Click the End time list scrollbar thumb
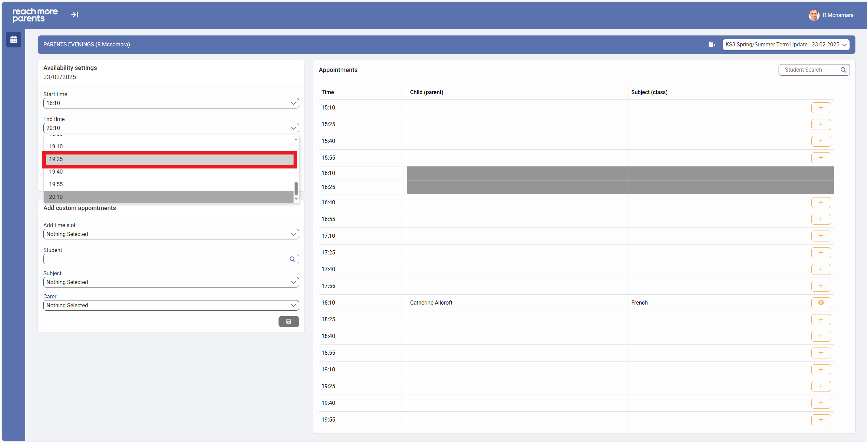 click(x=296, y=188)
